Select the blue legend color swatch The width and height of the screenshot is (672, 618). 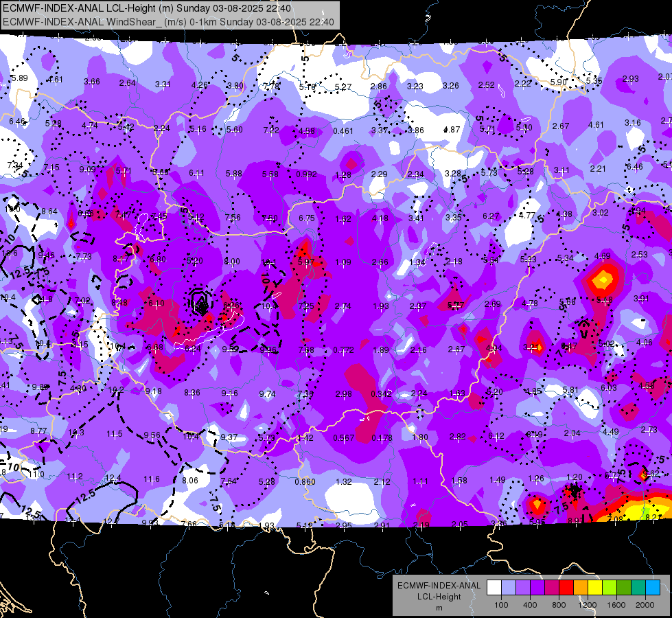coord(653,588)
